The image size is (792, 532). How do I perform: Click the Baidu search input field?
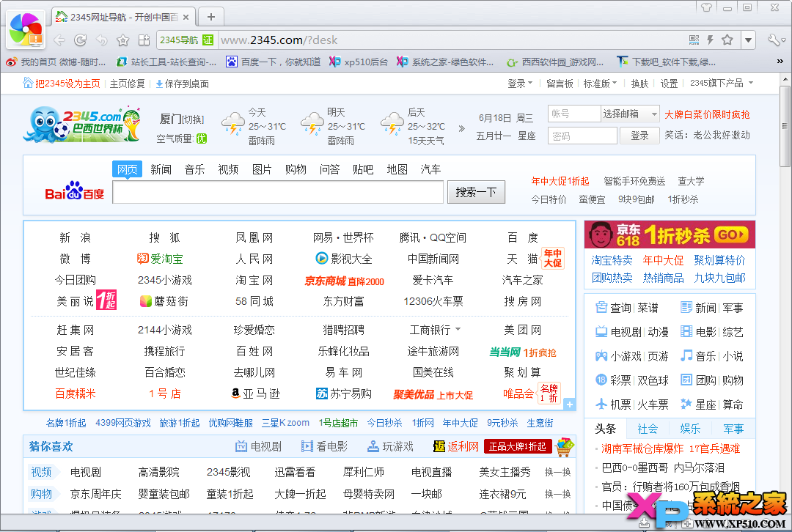278,192
